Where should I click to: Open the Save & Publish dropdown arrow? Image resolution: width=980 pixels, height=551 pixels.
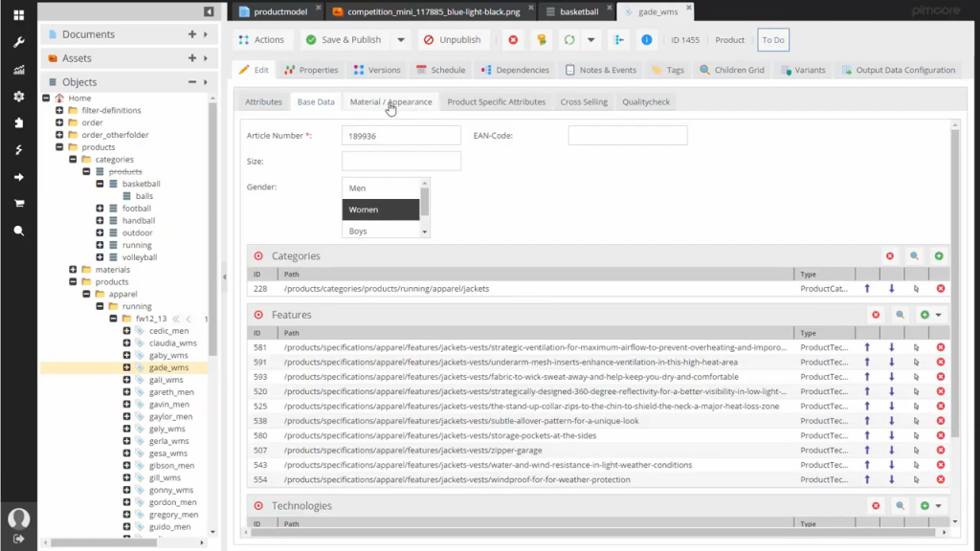click(x=400, y=39)
